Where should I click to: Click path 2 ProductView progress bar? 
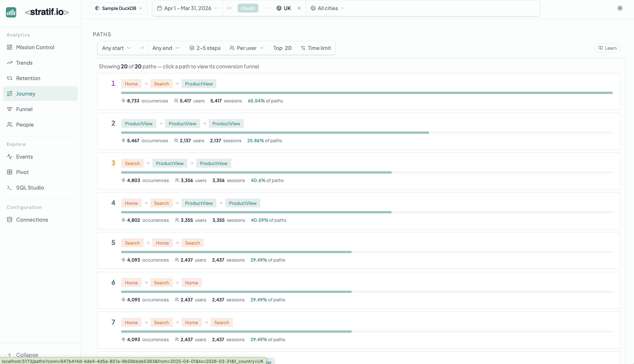point(367,132)
